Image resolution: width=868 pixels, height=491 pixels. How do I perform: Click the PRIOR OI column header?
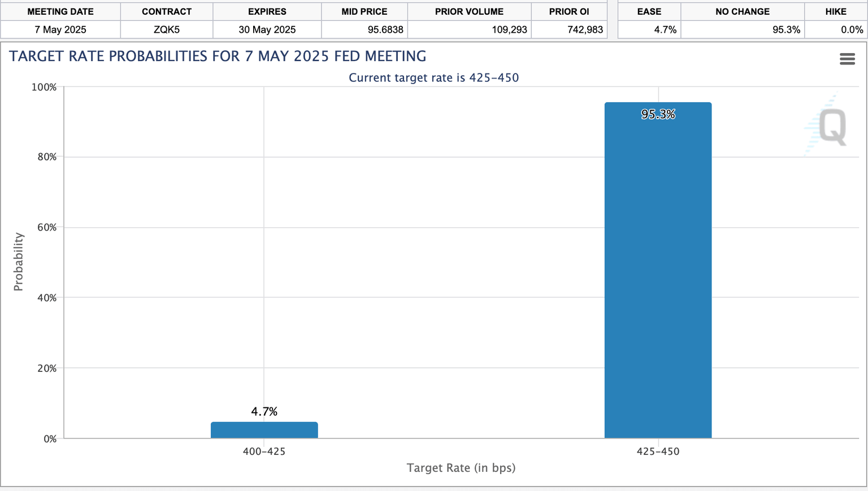tap(568, 11)
